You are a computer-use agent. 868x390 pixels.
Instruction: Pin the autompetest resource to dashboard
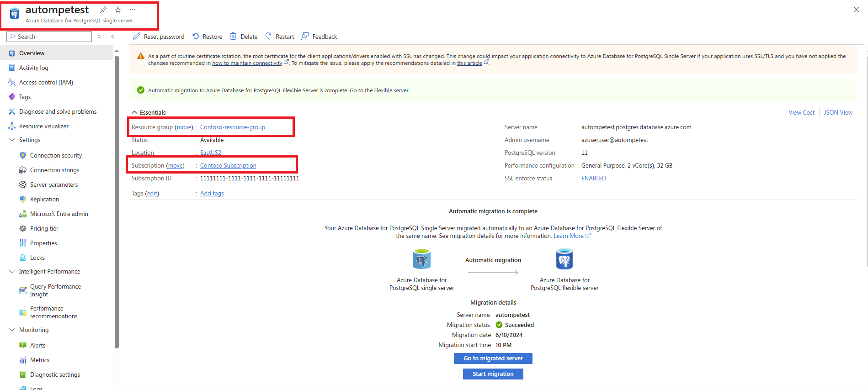103,10
